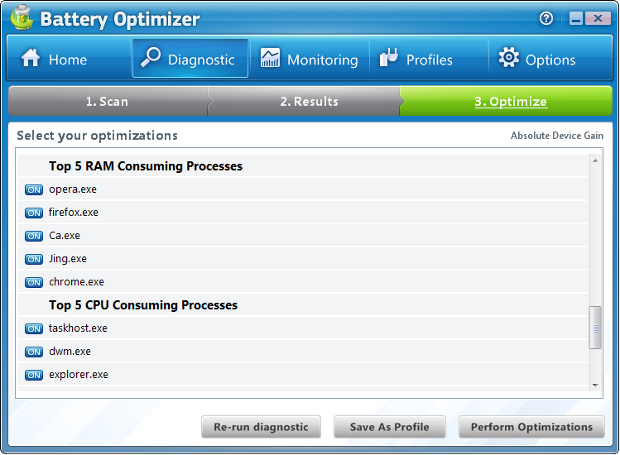Open the Options tab
The image size is (620, 455).
[x=550, y=58]
